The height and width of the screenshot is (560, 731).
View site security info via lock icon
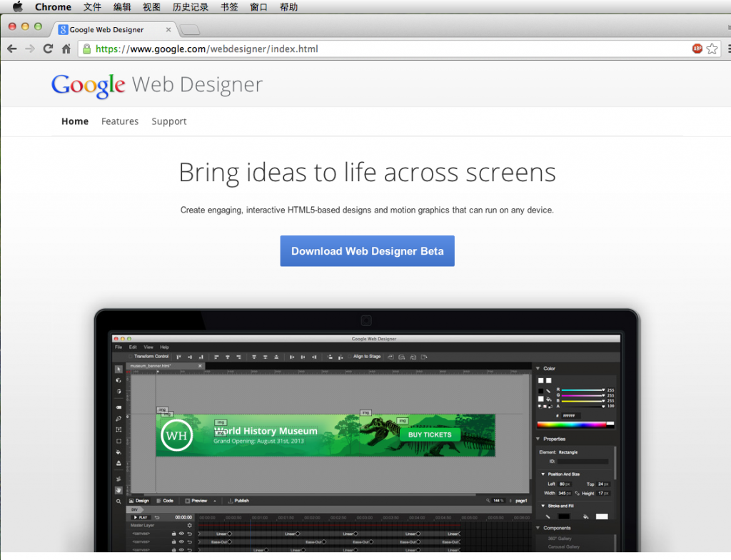(x=86, y=49)
